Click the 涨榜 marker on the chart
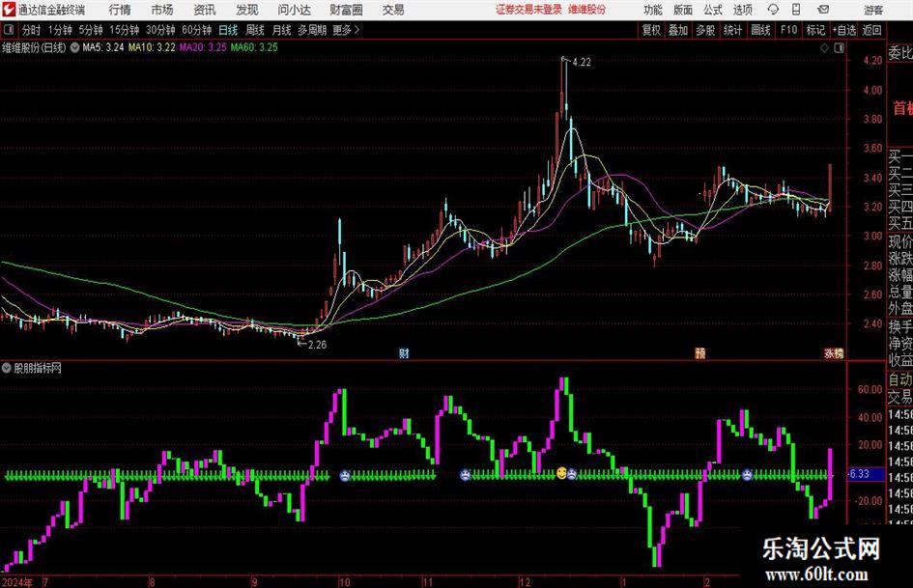Screen dimensions: 913x588 (x=834, y=352)
